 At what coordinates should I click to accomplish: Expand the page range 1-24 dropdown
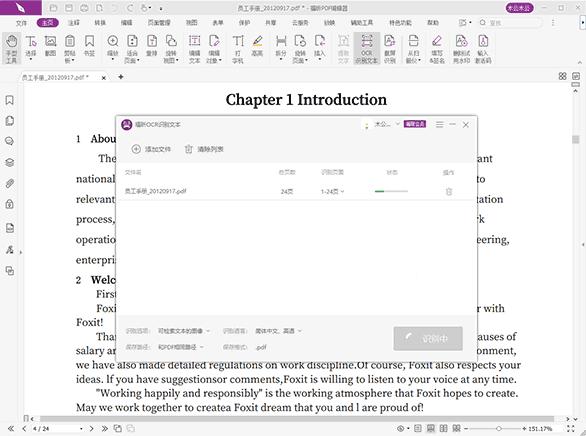(332, 192)
